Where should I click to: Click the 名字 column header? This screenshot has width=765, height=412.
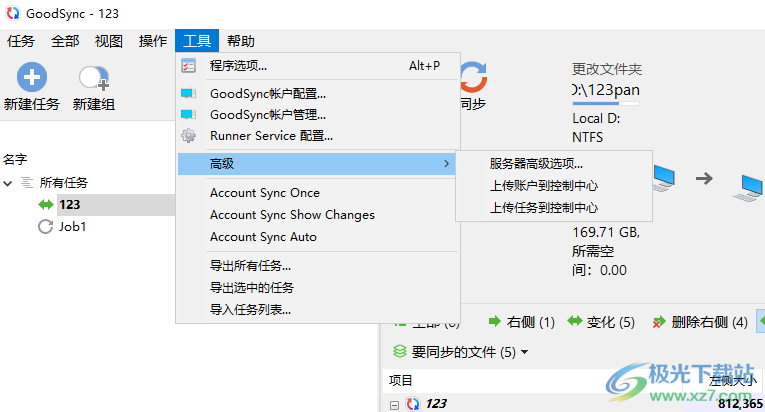15,160
